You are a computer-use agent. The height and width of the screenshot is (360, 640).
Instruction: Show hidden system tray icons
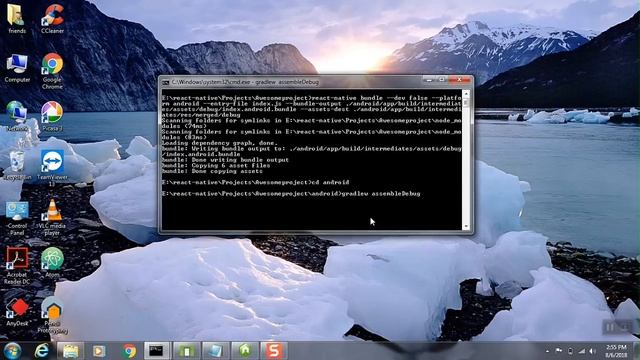(x=547, y=351)
